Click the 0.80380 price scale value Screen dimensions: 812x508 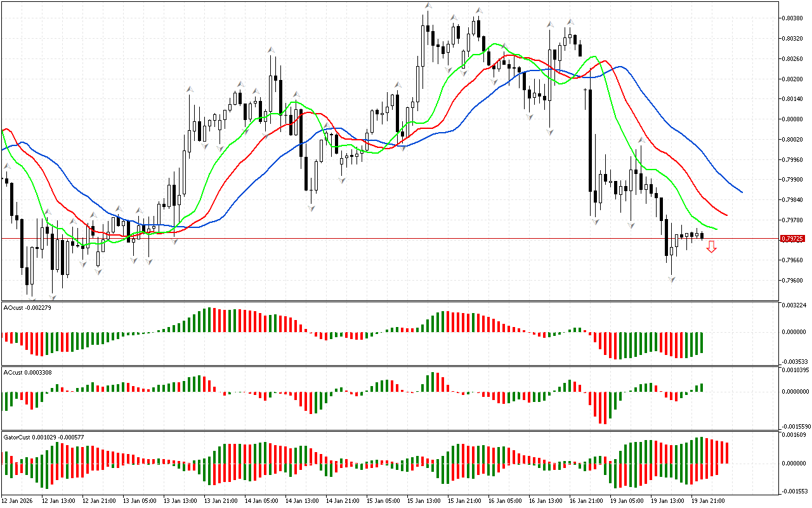792,18
